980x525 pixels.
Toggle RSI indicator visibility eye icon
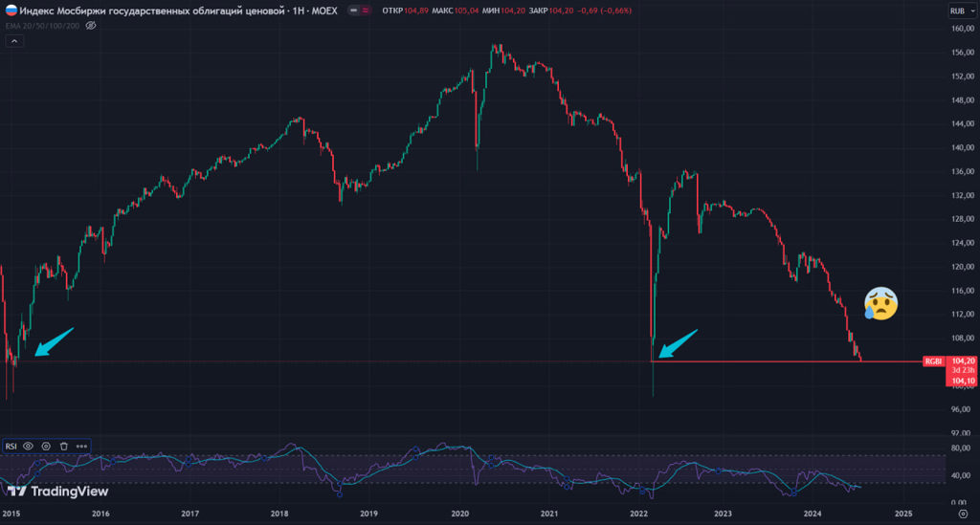pyautogui.click(x=28, y=446)
